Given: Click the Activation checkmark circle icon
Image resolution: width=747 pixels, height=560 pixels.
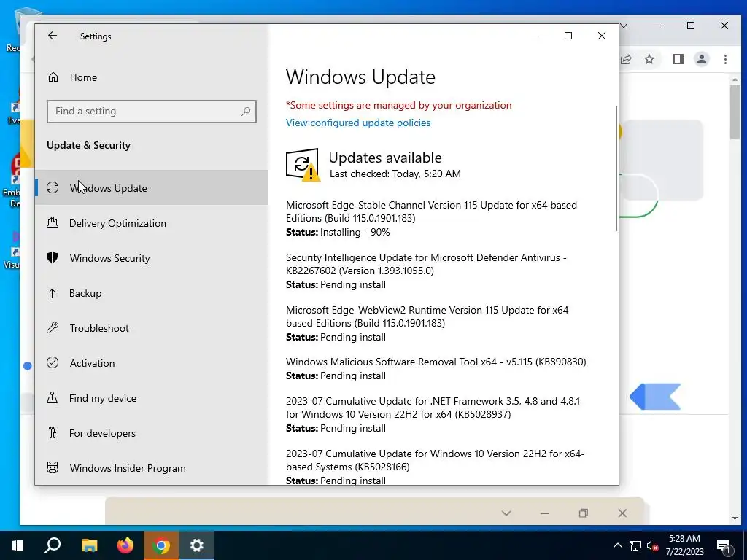Looking at the screenshot, I should 53,363.
